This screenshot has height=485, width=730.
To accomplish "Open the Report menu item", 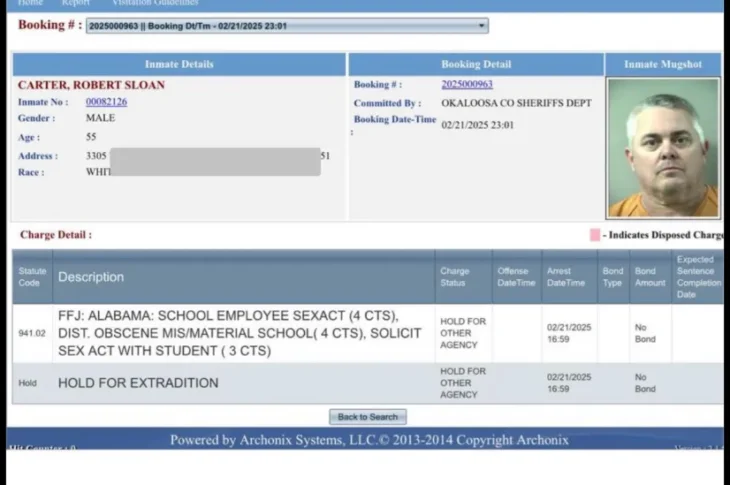I will pos(76,3).
